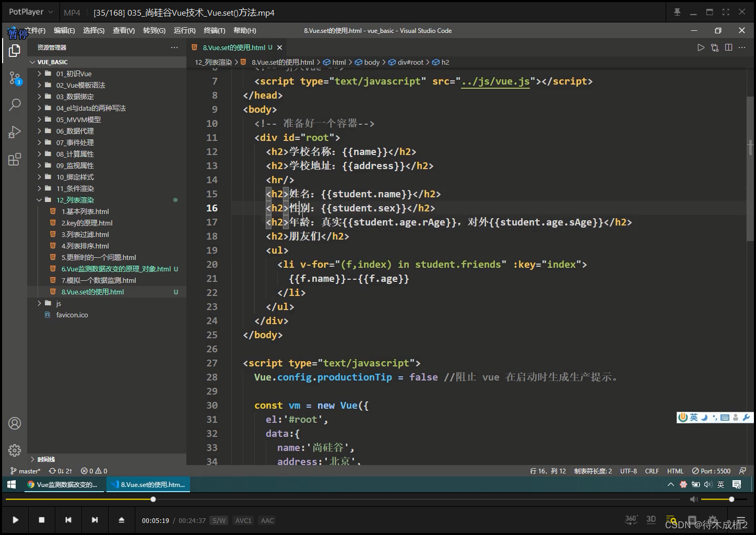The width and height of the screenshot is (756, 535).
Task: Expand the 11_条件渲染 folder
Action: [x=39, y=188]
